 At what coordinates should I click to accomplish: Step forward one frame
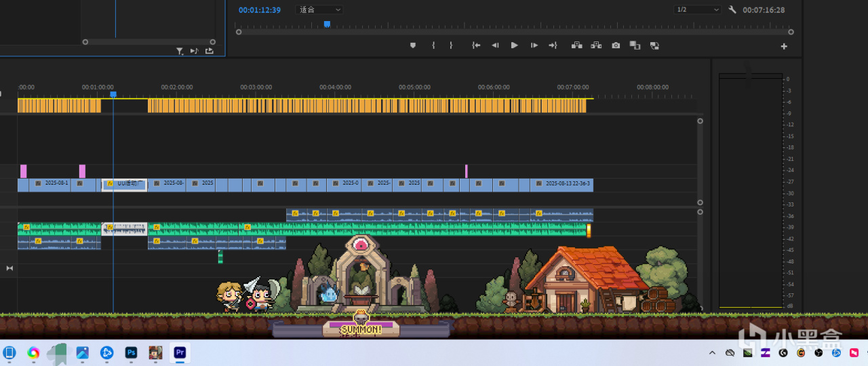click(x=534, y=45)
